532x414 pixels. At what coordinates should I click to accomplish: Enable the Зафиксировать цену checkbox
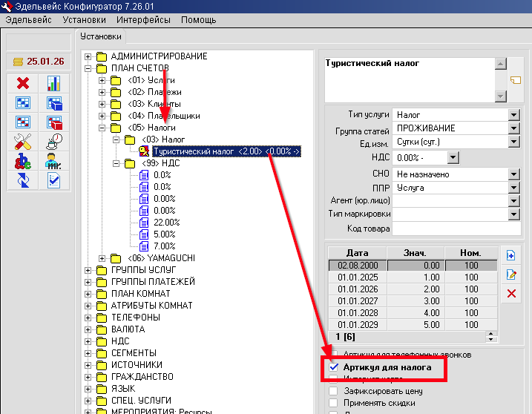(x=334, y=391)
